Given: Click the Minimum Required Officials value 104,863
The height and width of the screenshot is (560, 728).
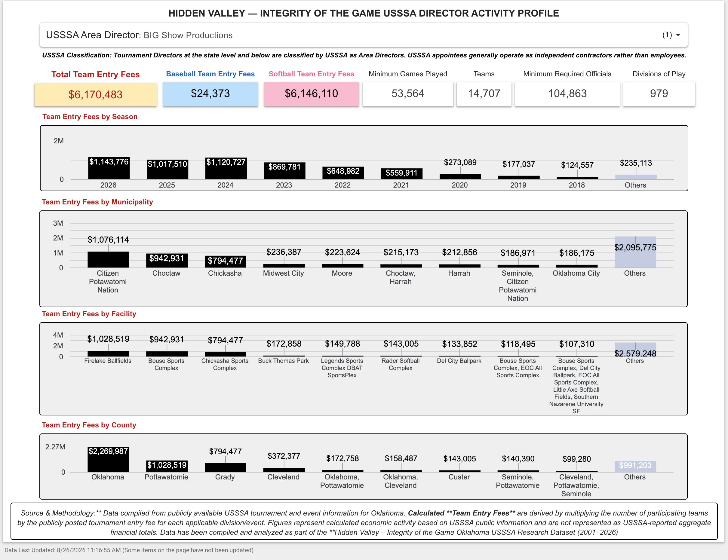Looking at the screenshot, I should pos(567,93).
